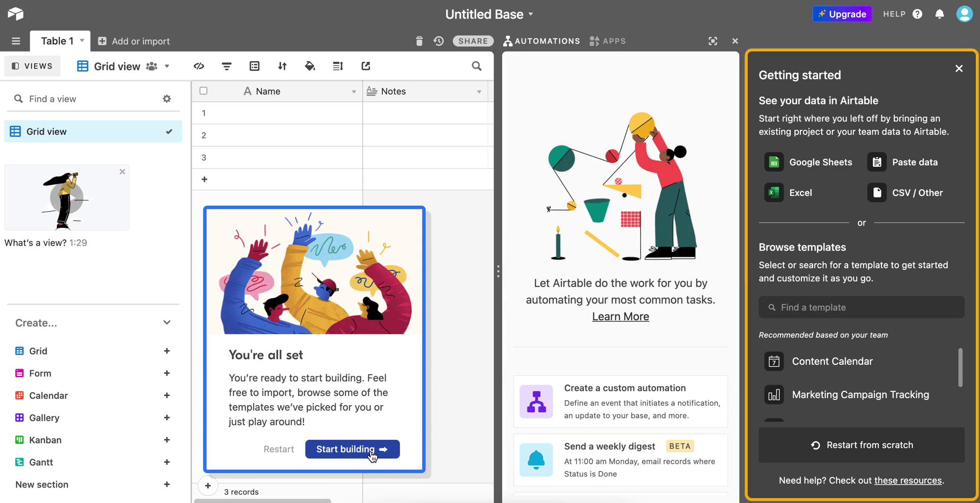Screen dimensions: 980x503
Task: Add a New section
Action: pyautogui.click(x=167, y=485)
